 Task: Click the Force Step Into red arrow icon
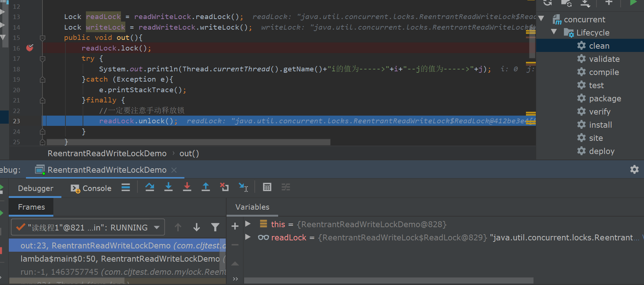187,187
